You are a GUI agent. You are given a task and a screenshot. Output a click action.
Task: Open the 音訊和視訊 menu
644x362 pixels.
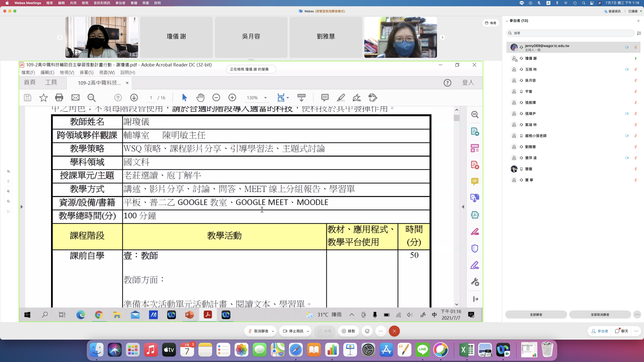pos(102,3)
